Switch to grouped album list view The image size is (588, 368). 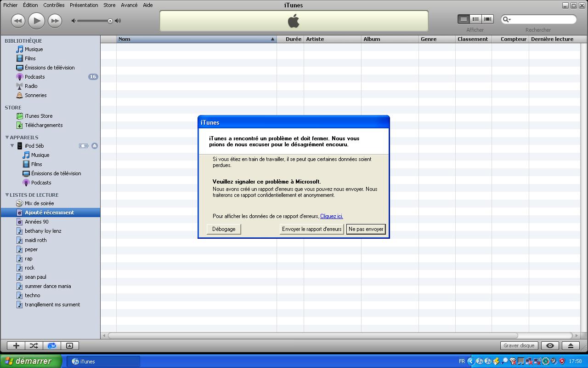(x=475, y=19)
